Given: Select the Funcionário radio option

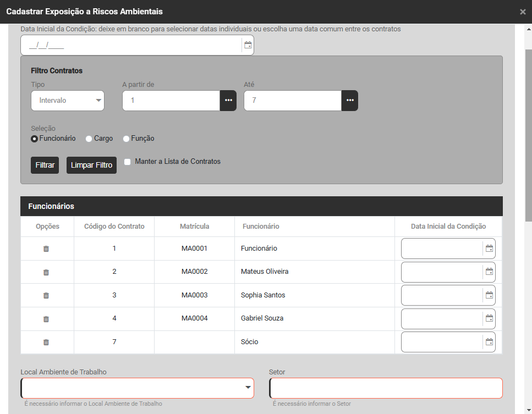Looking at the screenshot, I should 35,139.
